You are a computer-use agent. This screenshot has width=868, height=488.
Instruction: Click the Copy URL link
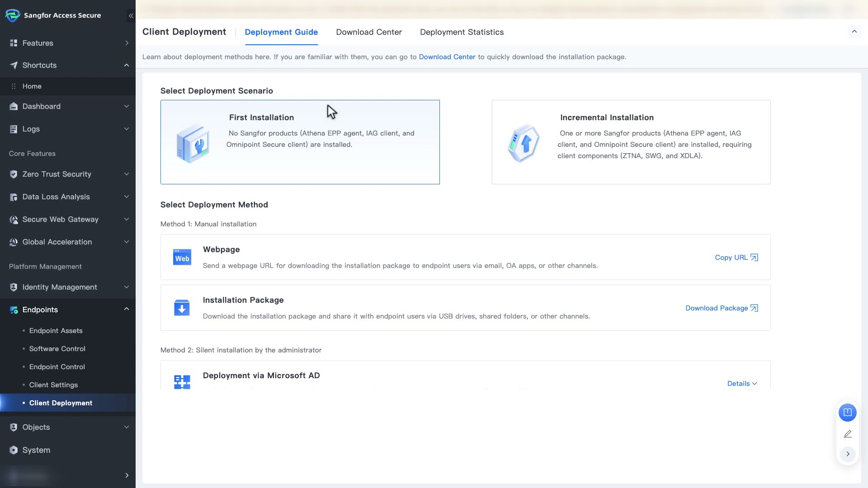pos(736,258)
